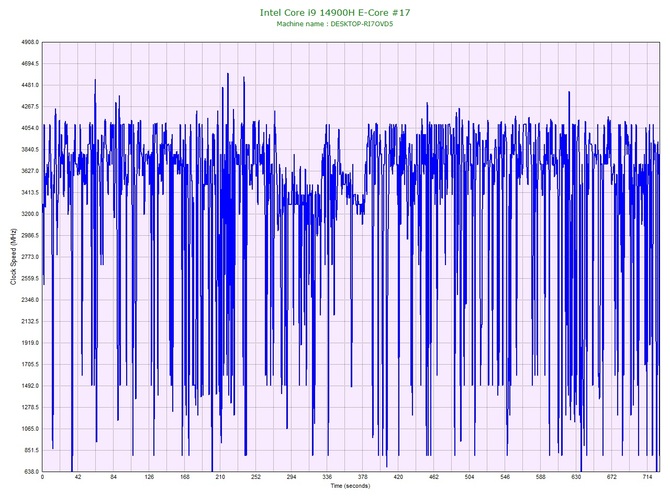The width and height of the screenshot is (670, 503).
Task: Click the 546 seconds tick label
Action: click(x=505, y=477)
